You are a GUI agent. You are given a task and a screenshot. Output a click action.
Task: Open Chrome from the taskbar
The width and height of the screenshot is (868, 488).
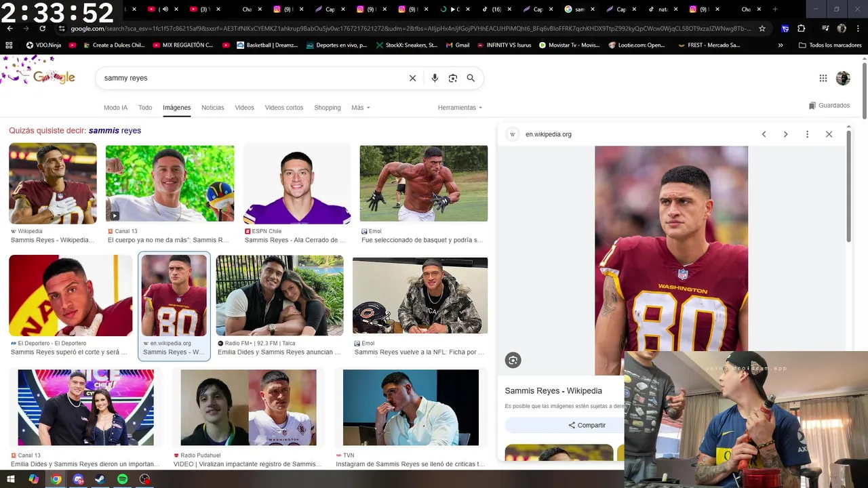point(56,479)
